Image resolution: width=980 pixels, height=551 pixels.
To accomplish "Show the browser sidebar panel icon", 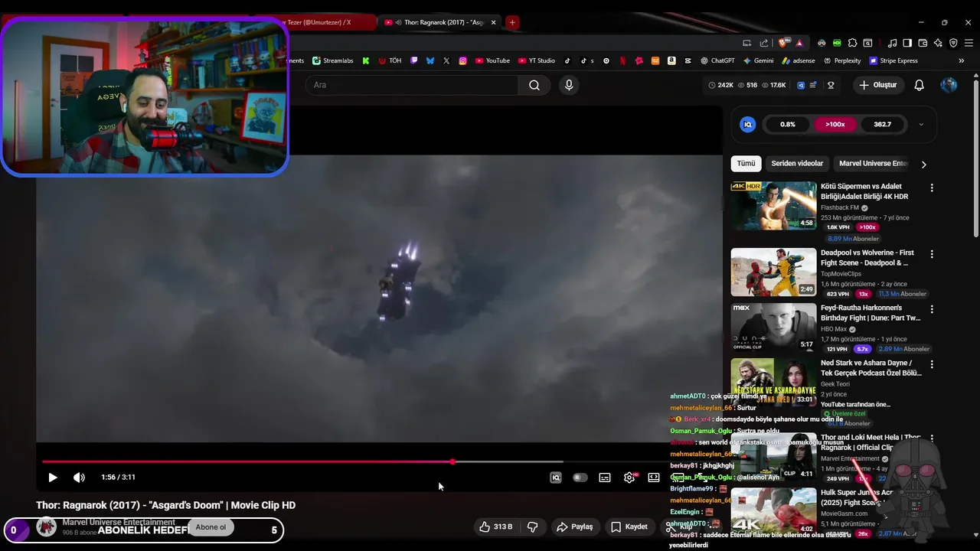I will (x=907, y=43).
